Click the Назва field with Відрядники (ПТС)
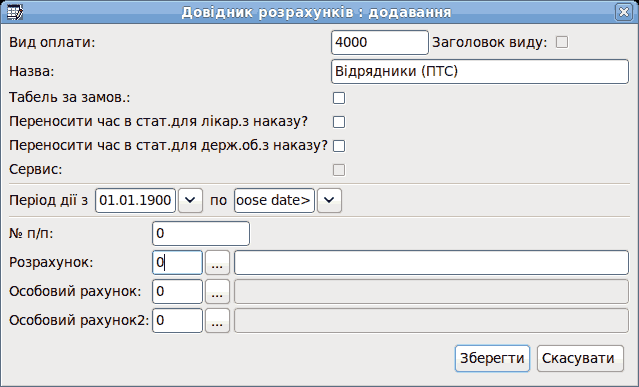 (480, 72)
